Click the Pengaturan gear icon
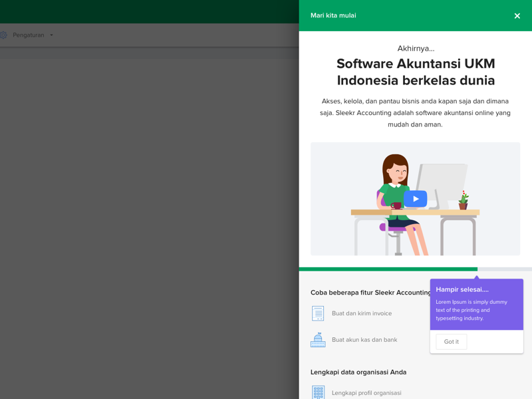 click(x=3, y=35)
